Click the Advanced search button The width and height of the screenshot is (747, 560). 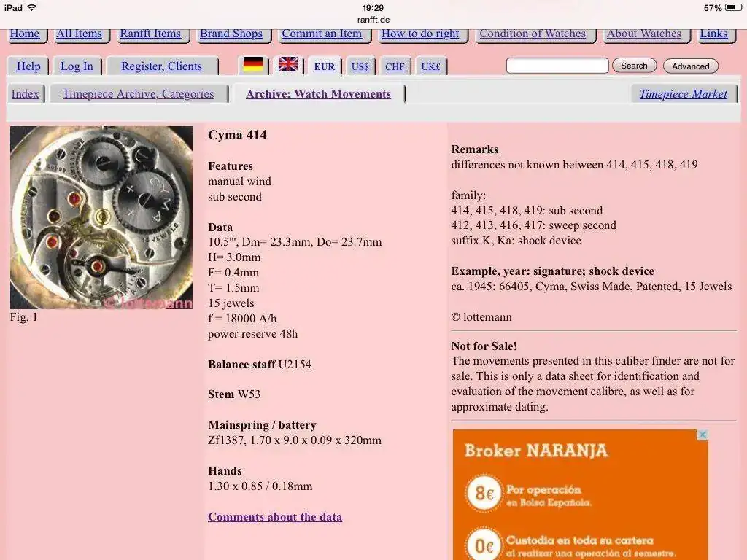[690, 66]
